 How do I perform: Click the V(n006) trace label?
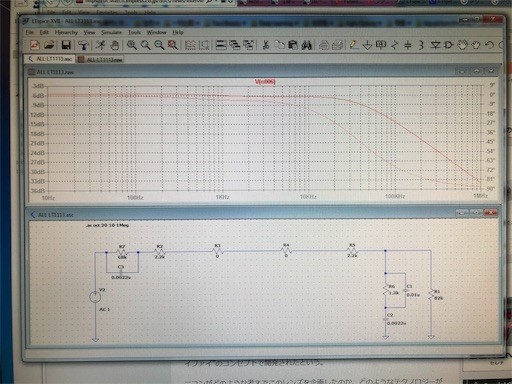(x=265, y=81)
